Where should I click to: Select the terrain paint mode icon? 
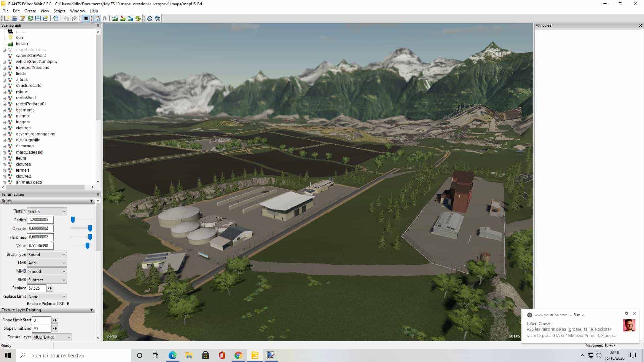pos(123,18)
